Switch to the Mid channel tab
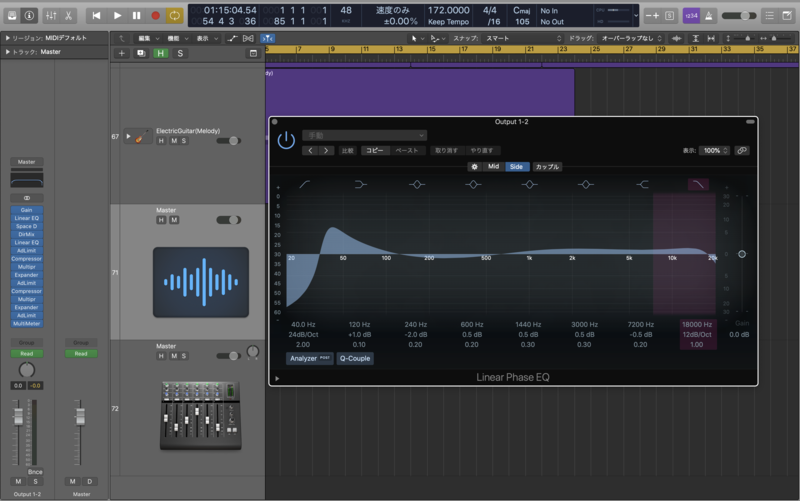The image size is (800, 501). [x=493, y=167]
